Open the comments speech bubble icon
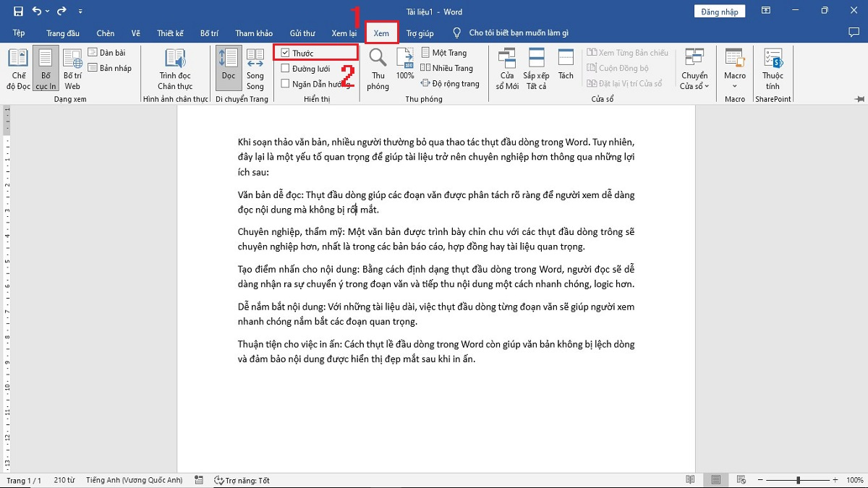Screen dimensions: 868x488 click(x=854, y=33)
